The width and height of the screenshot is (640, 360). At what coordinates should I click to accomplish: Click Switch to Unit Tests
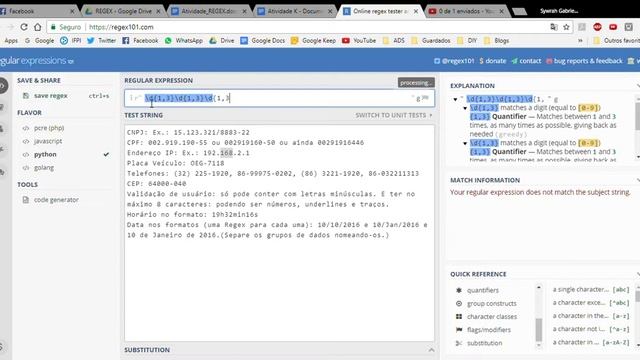point(393,115)
